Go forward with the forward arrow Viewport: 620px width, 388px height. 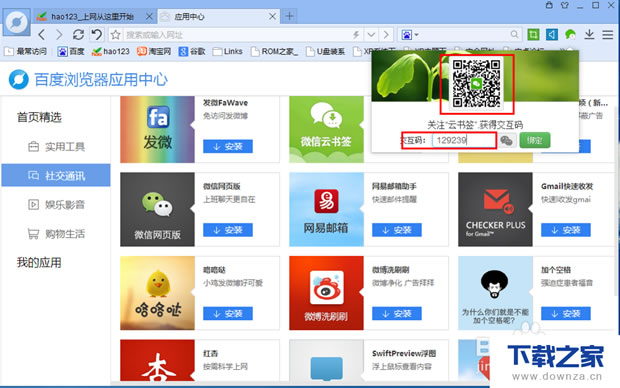(59, 35)
